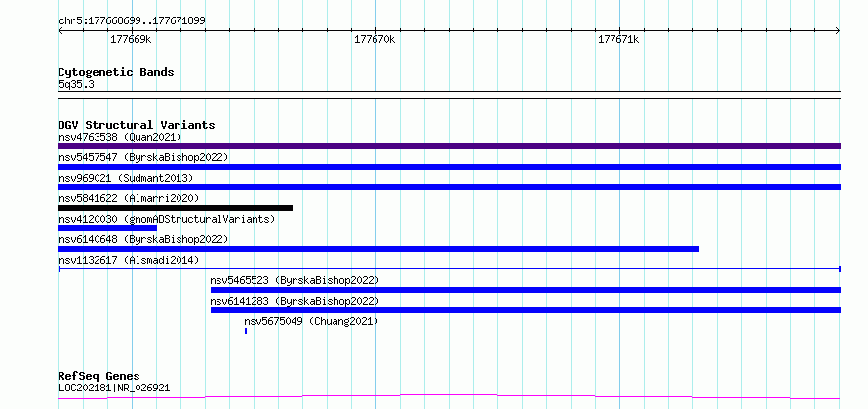The height and width of the screenshot is (409, 868).
Task: Click the 5q35.3 band label
Action: pos(76,85)
